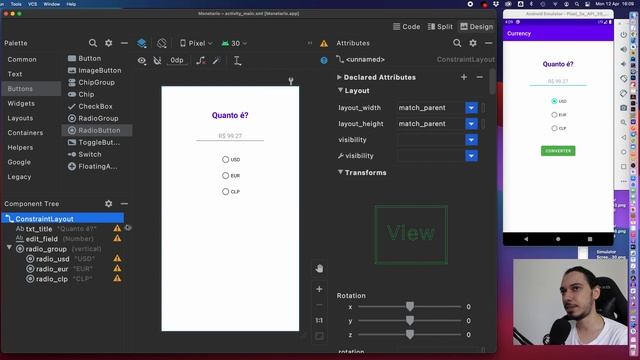Select the design surface layers icon

click(142, 43)
